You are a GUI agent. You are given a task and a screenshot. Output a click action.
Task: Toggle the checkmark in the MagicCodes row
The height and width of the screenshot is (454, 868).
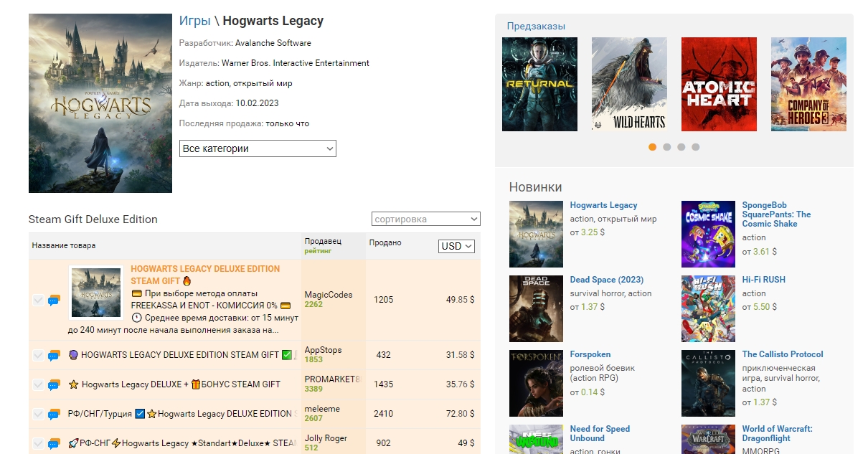pyautogui.click(x=38, y=301)
